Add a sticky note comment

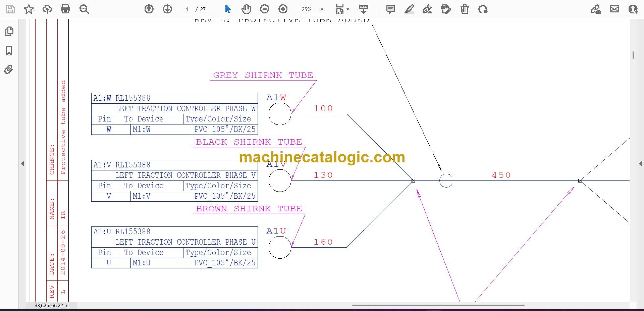point(390,9)
